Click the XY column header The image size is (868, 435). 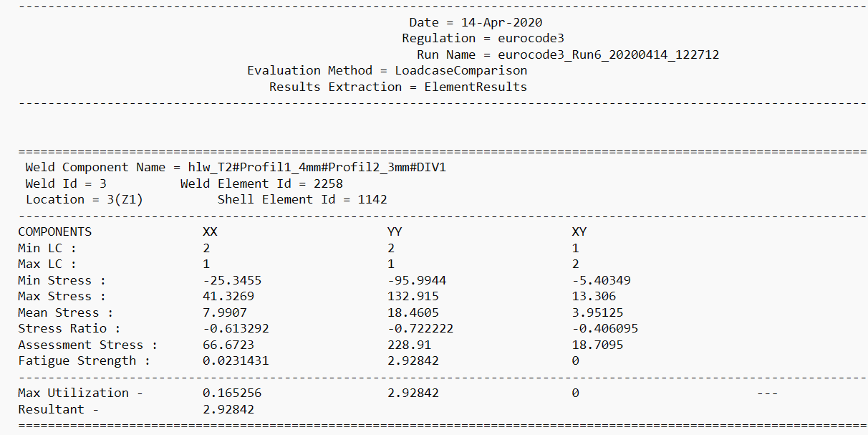579,231
